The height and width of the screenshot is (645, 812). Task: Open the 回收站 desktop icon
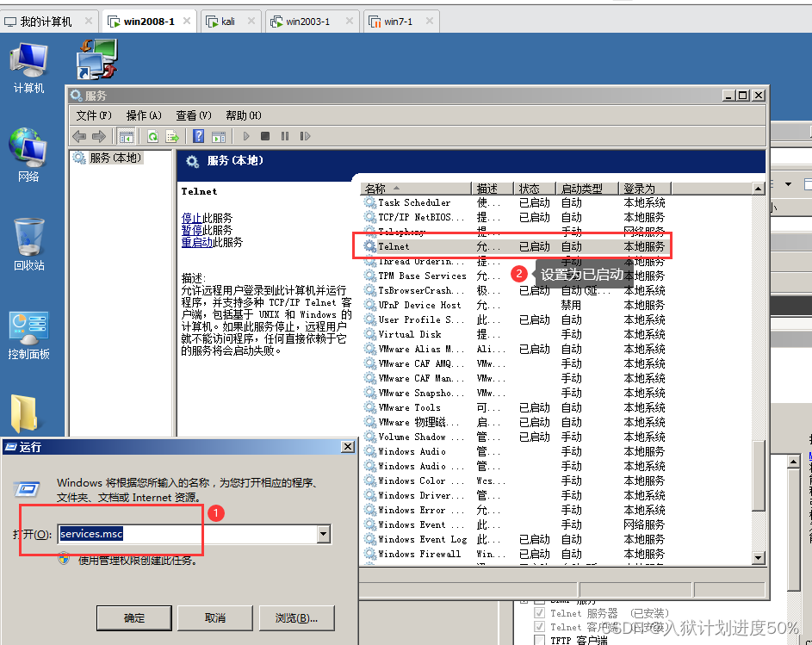pos(28,245)
